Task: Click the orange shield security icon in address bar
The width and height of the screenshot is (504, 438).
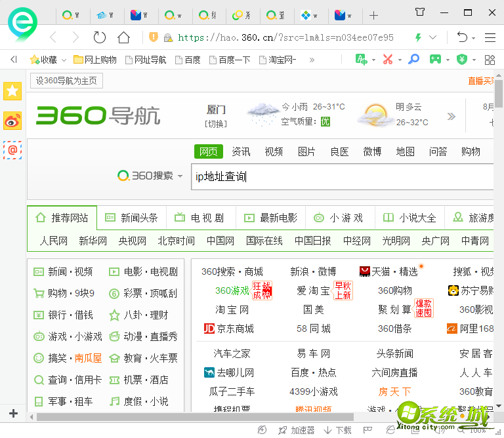Action: click(154, 37)
